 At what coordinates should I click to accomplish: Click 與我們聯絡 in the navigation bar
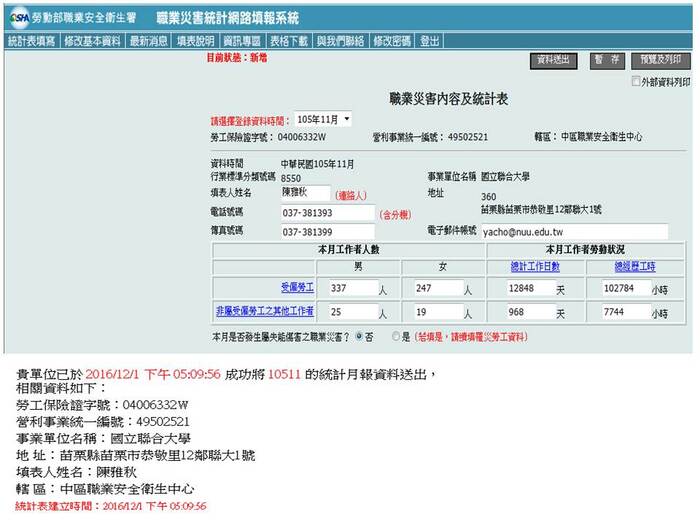click(x=341, y=41)
